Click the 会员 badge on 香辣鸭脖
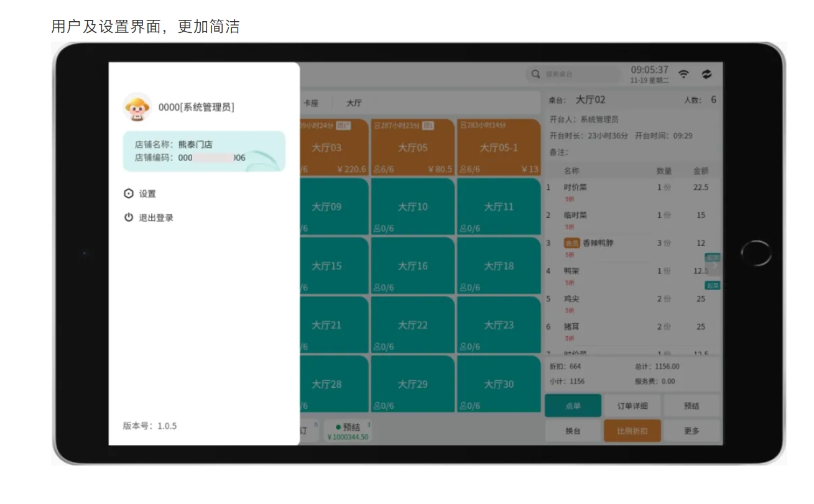814x504 pixels. [571, 243]
